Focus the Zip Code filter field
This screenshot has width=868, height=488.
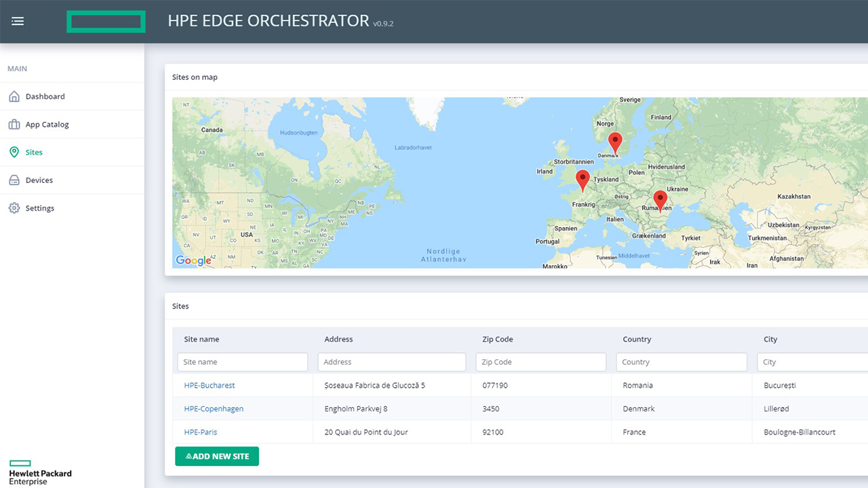click(x=541, y=362)
